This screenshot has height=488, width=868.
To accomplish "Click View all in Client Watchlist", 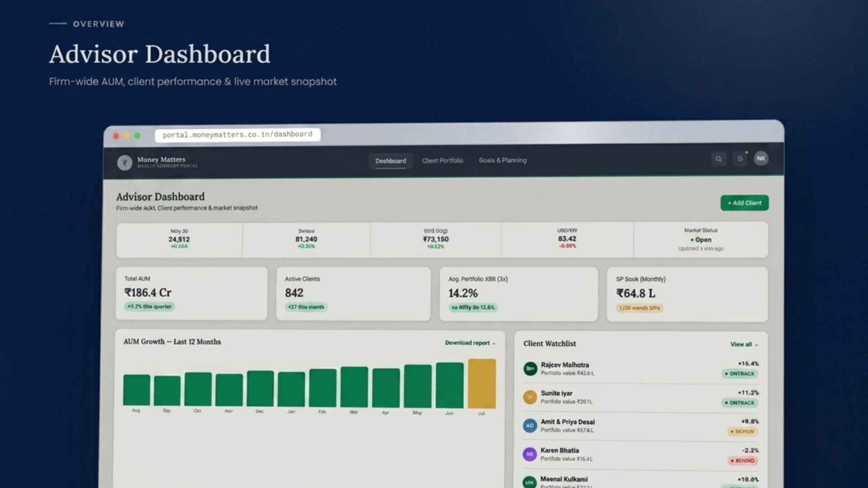I will (744, 344).
